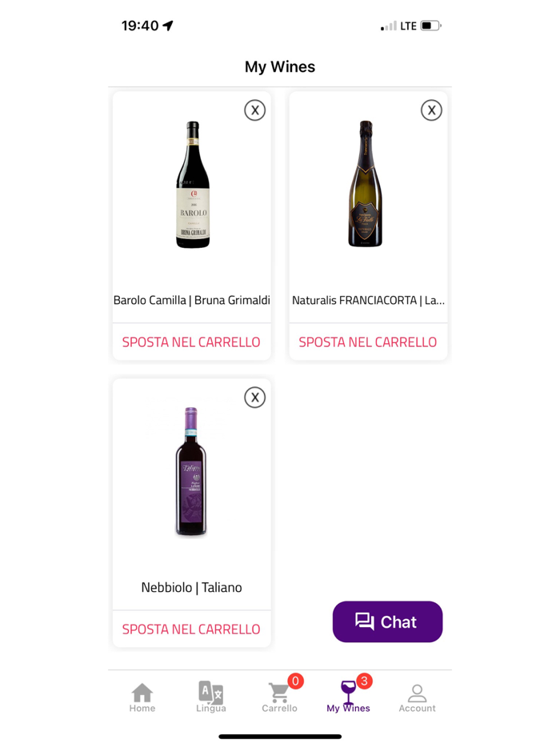The image size is (560, 747).
Task: Move Naturalis Franciacorta to the cart
Action: 368,342
